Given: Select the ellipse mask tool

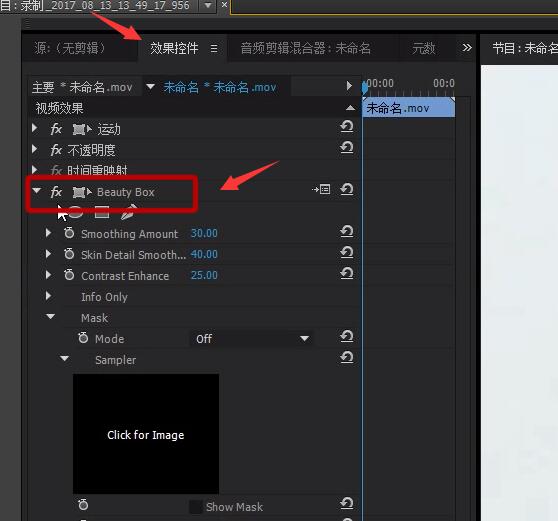Looking at the screenshot, I should [75, 212].
